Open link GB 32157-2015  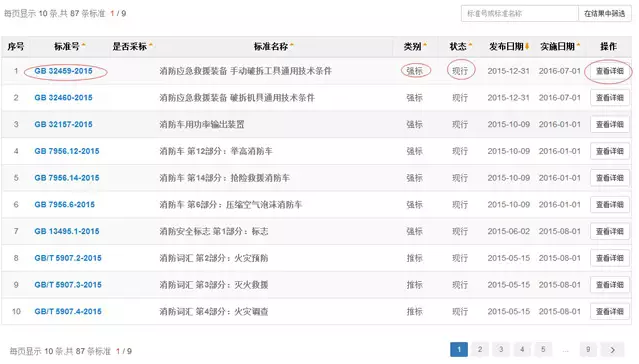(63, 124)
